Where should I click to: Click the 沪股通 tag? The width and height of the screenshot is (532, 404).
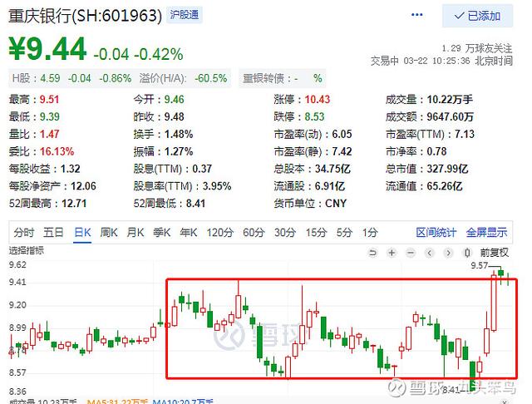point(185,15)
